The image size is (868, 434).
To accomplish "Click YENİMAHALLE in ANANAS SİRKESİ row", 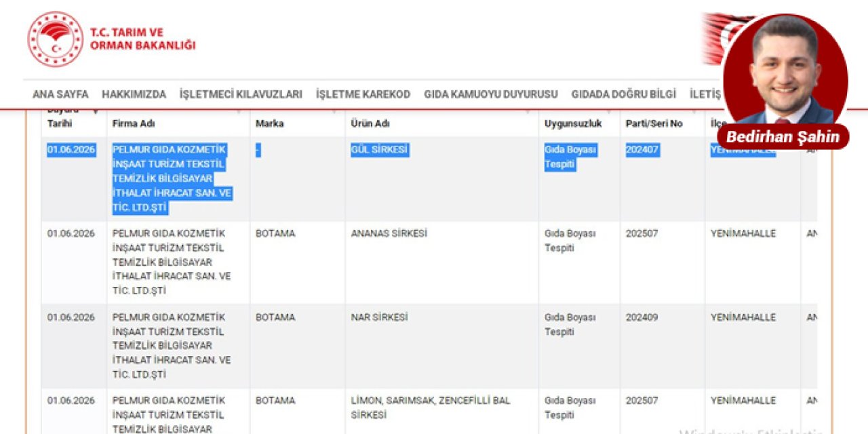I will point(743,233).
